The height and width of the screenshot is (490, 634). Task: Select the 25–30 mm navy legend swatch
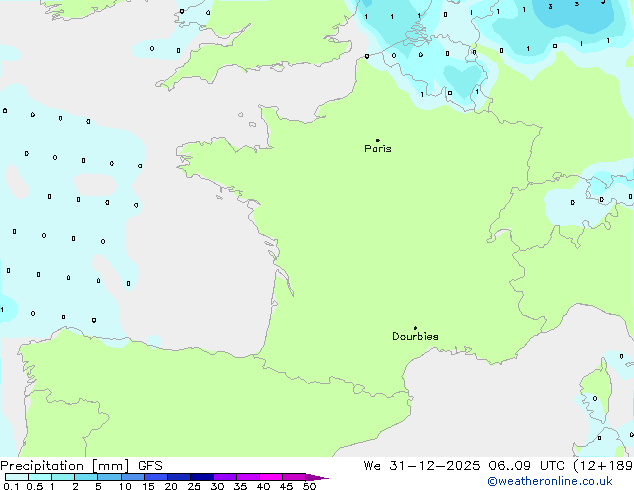tap(202, 477)
